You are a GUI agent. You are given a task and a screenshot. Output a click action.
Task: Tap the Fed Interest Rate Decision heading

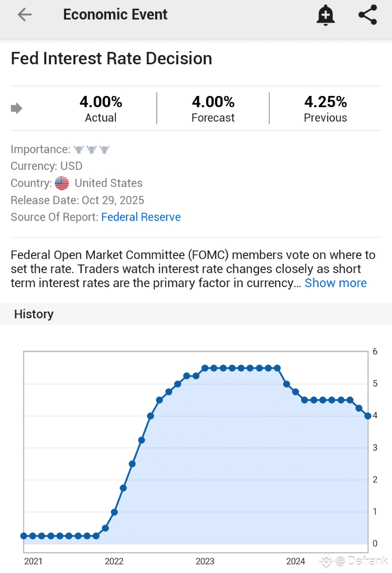111,58
